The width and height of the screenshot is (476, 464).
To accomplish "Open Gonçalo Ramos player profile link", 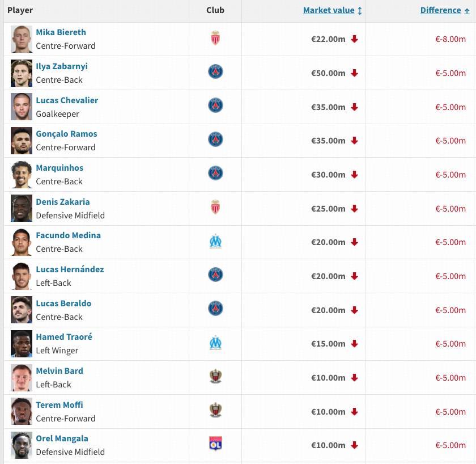I will tap(66, 134).
